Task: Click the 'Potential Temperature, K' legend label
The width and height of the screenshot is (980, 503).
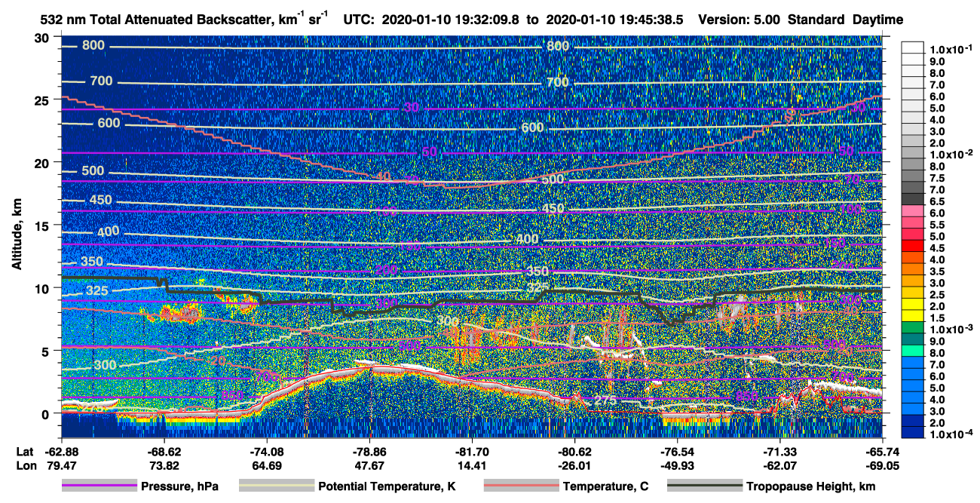Action: 387,486
